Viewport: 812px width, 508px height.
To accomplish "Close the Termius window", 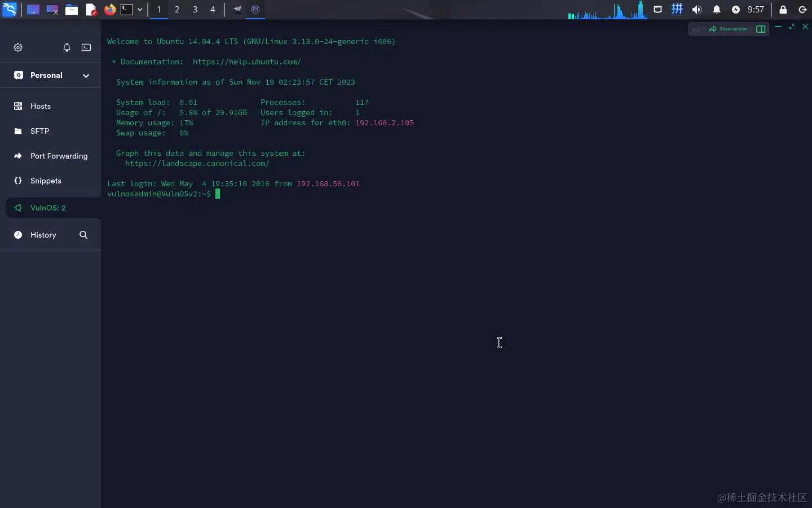I will point(805,27).
